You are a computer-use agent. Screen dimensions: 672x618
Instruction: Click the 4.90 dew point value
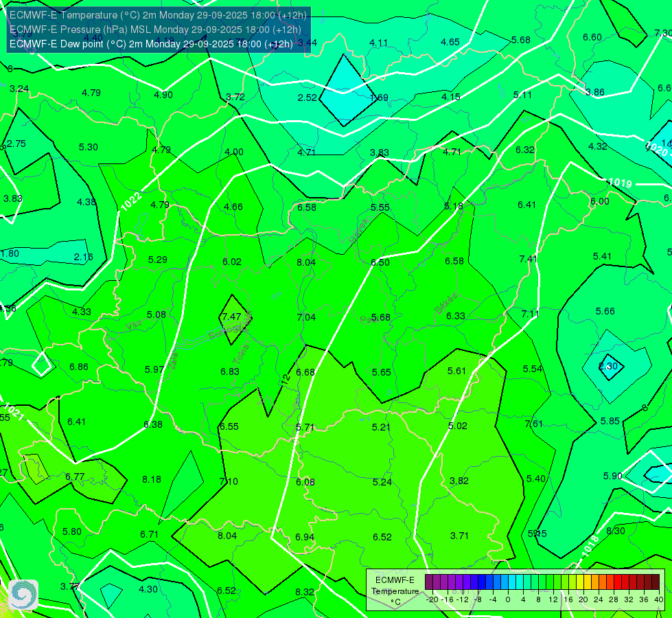163,95
